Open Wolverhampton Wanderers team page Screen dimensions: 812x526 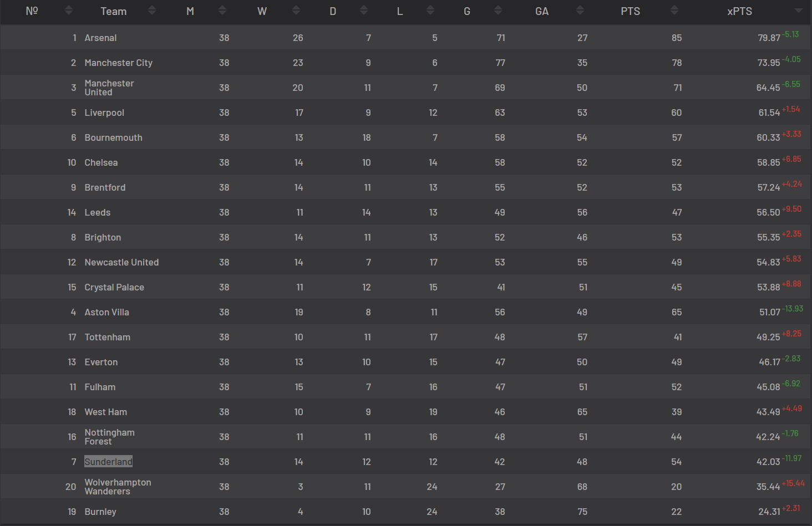click(118, 487)
